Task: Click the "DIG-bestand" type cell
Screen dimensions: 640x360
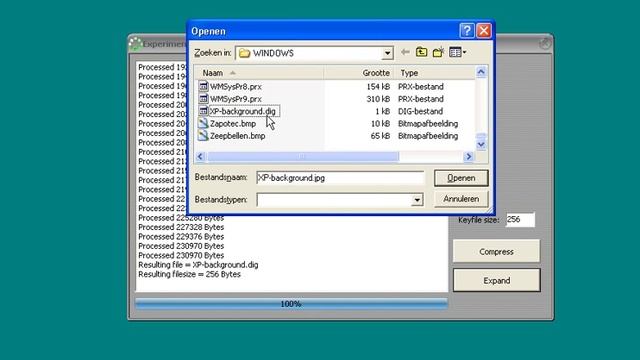Action: tap(420, 111)
